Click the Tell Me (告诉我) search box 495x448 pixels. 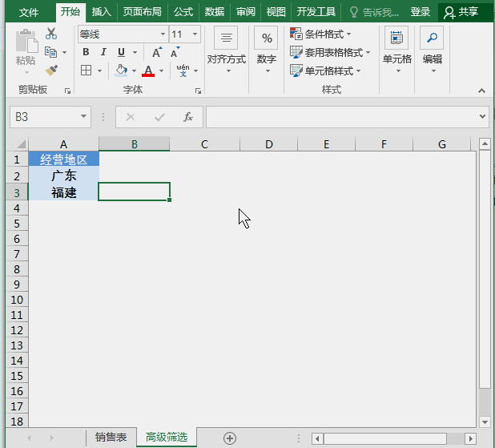[374, 13]
